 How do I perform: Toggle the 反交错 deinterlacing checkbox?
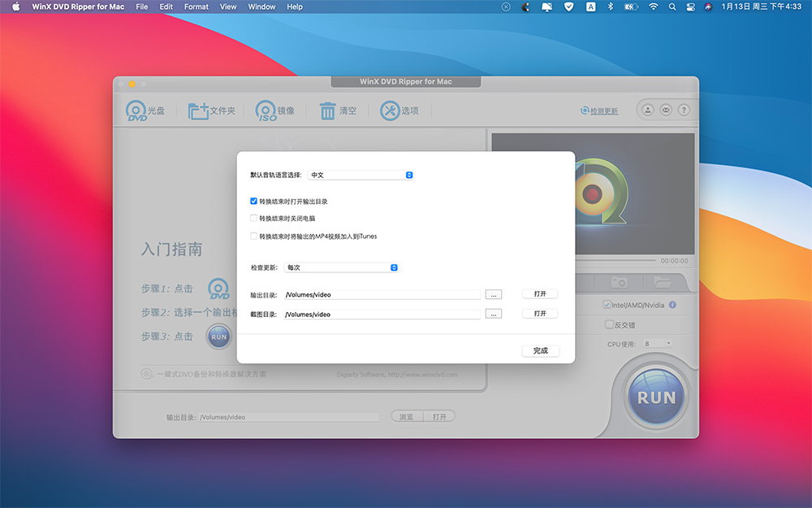(610, 324)
